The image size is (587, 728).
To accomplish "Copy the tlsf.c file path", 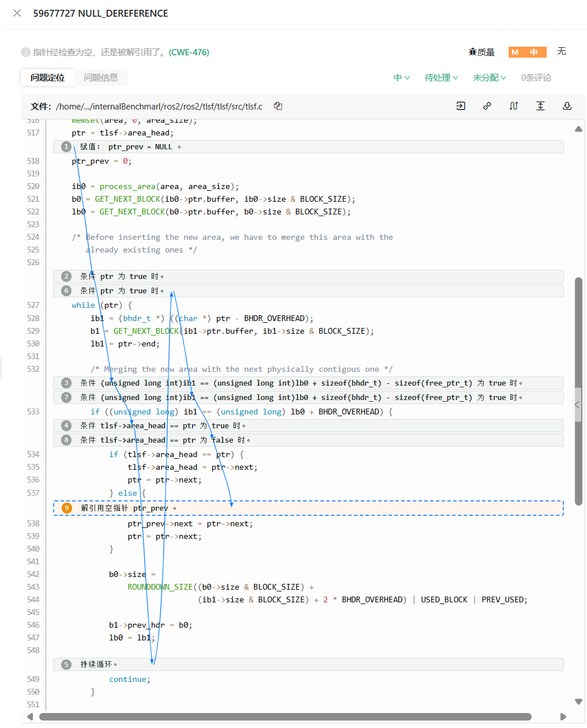I will tap(278, 106).
